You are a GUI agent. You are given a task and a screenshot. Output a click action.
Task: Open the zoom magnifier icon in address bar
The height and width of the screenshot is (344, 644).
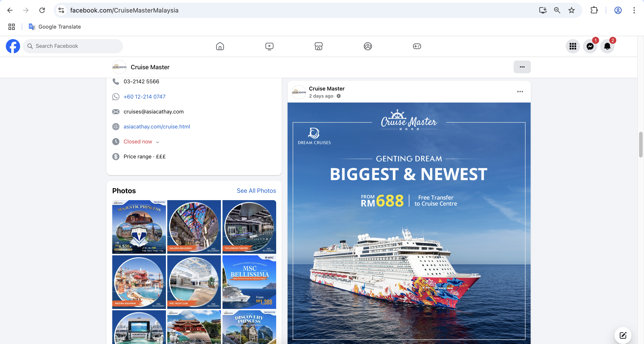point(557,10)
